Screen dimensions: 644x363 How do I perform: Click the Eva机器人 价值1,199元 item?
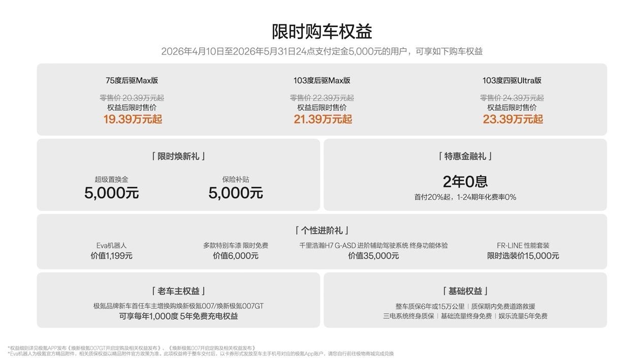(111, 251)
